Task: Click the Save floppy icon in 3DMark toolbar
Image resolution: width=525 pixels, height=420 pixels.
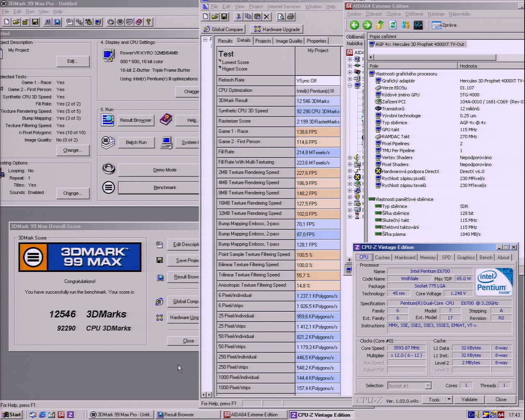Action: tap(35, 22)
